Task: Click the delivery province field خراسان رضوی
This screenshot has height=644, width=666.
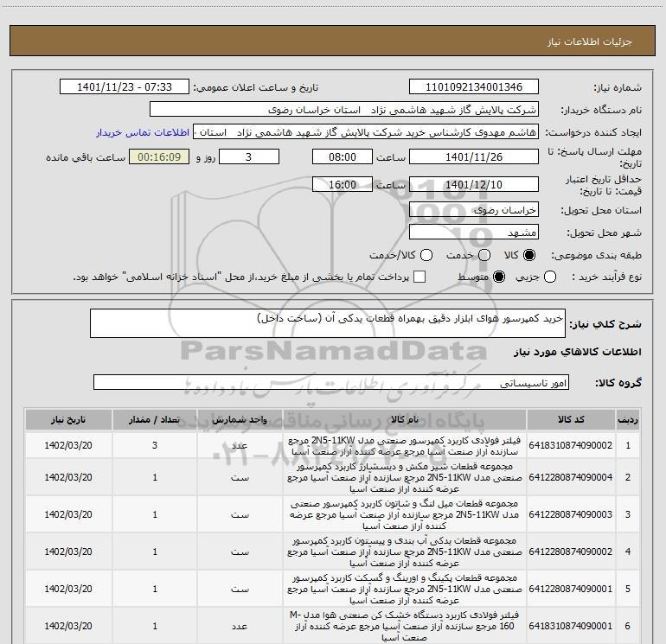Action: pyautogui.click(x=472, y=210)
